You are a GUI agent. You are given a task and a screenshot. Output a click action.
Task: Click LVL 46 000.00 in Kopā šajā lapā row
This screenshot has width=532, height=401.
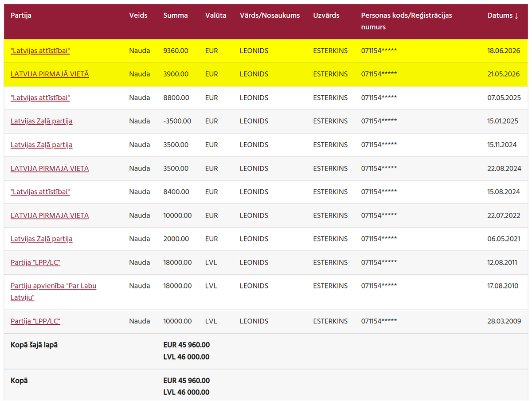186,357
